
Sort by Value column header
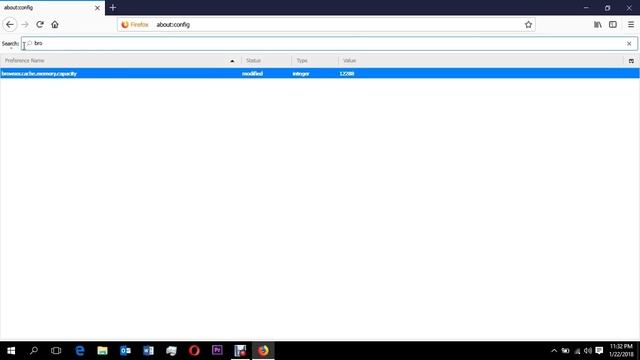tap(480, 60)
